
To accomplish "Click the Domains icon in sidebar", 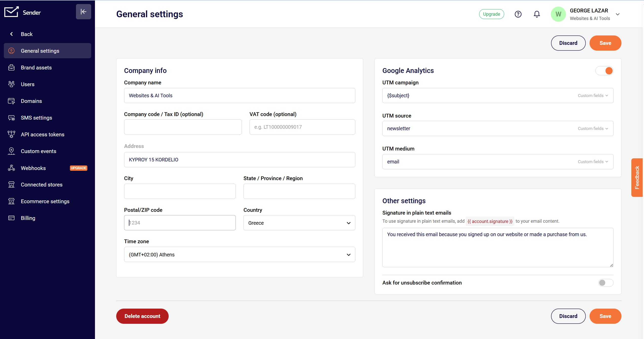I will (x=11, y=101).
